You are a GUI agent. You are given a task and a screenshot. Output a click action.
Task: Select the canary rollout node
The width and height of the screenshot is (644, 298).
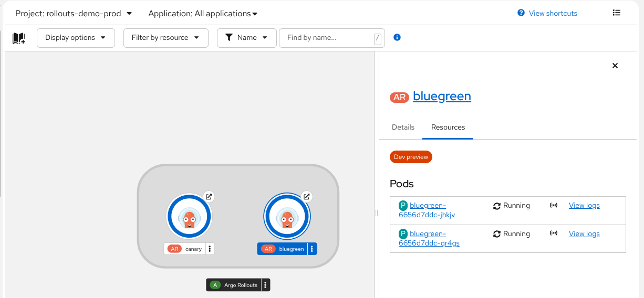pos(189,217)
